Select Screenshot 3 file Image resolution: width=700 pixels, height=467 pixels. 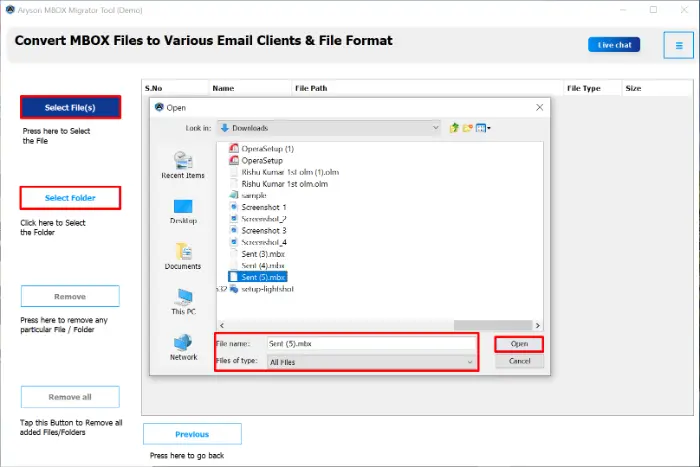pyautogui.click(x=258, y=230)
